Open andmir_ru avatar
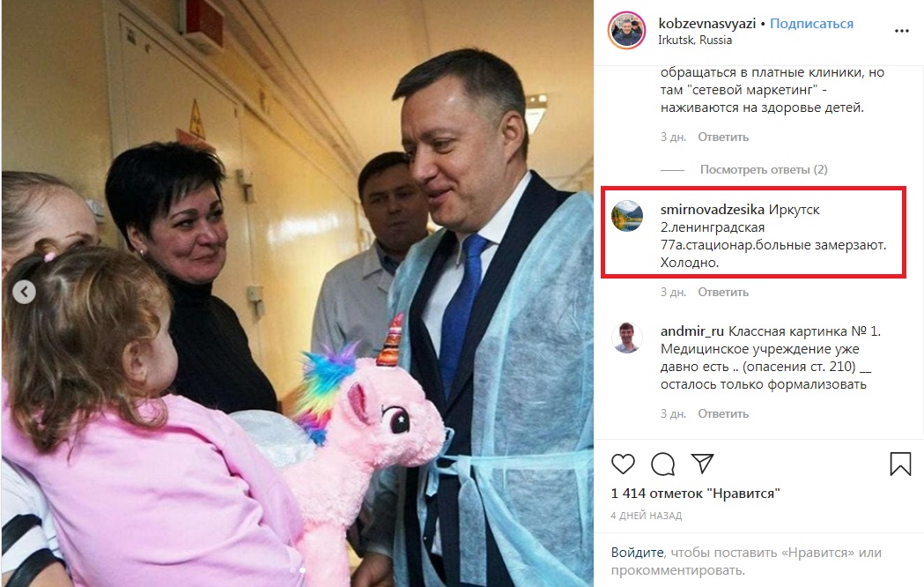Image resolution: width=924 pixels, height=587 pixels. tap(627, 338)
